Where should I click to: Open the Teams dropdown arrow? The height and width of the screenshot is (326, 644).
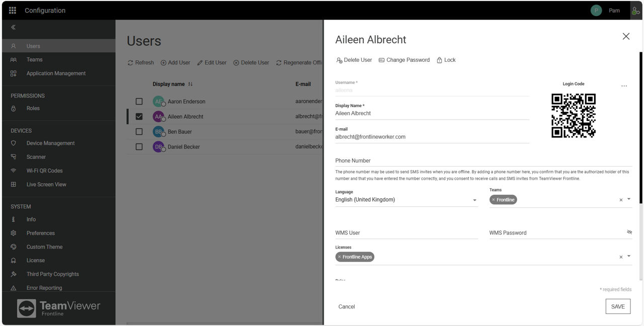point(629,199)
